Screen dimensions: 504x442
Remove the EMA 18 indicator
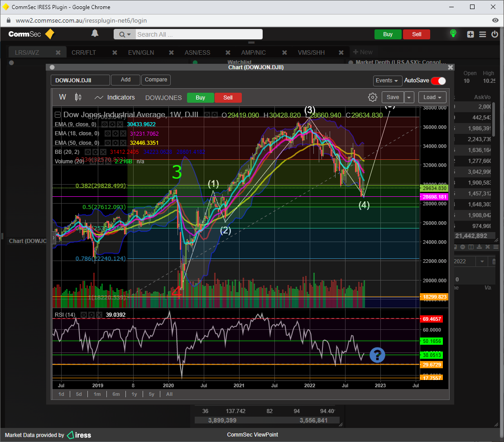(123, 133)
